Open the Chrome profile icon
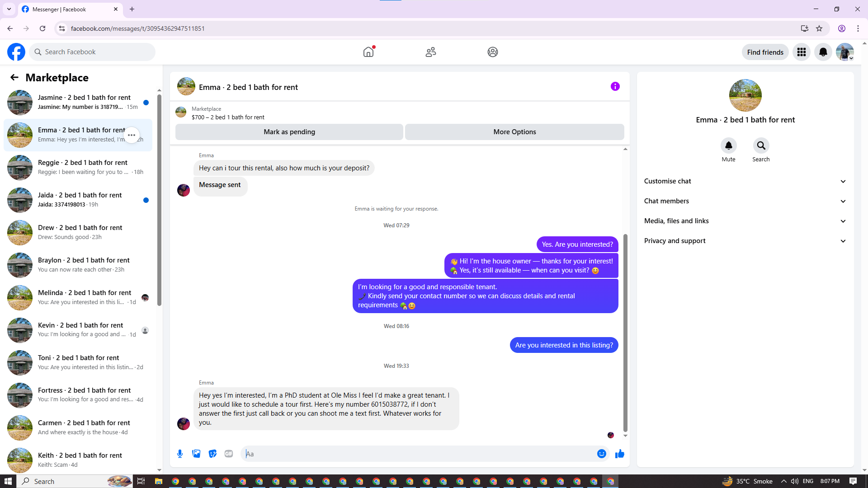 coord(842,28)
